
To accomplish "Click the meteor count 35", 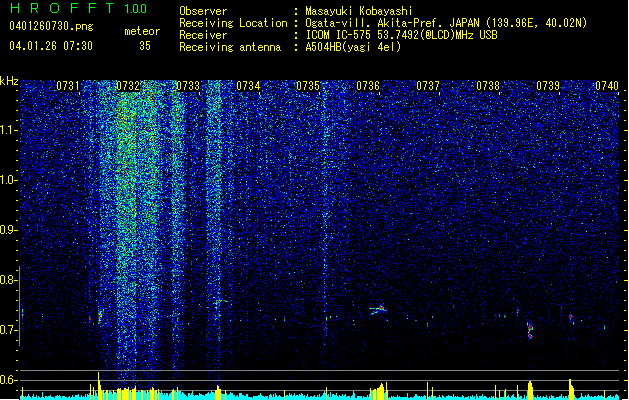I will [x=145, y=46].
